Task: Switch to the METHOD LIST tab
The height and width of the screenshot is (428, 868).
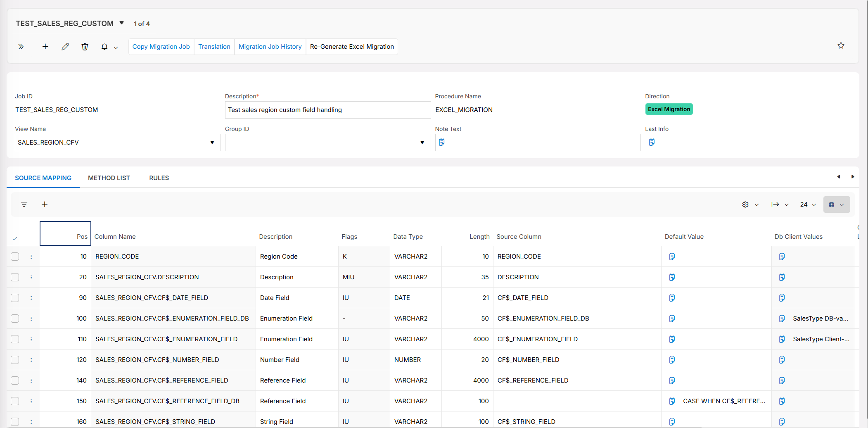Action: (109, 178)
